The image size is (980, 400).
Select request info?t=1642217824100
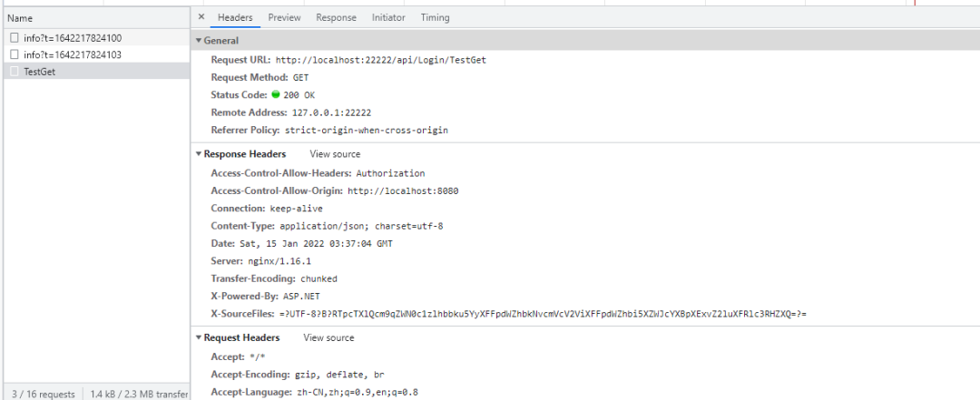coord(96,37)
